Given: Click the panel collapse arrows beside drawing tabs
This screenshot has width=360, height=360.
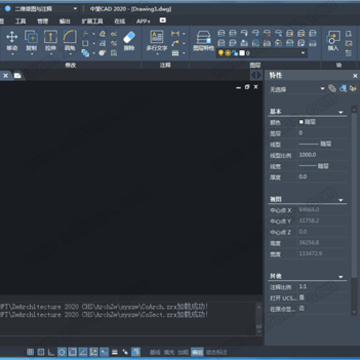Looking at the screenshot, I should click(x=256, y=75).
